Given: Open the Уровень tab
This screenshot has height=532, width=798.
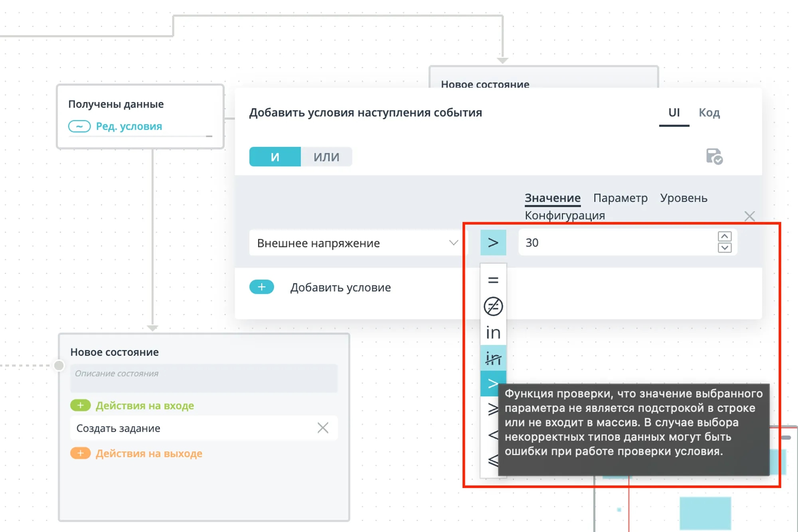Looking at the screenshot, I should pos(683,198).
